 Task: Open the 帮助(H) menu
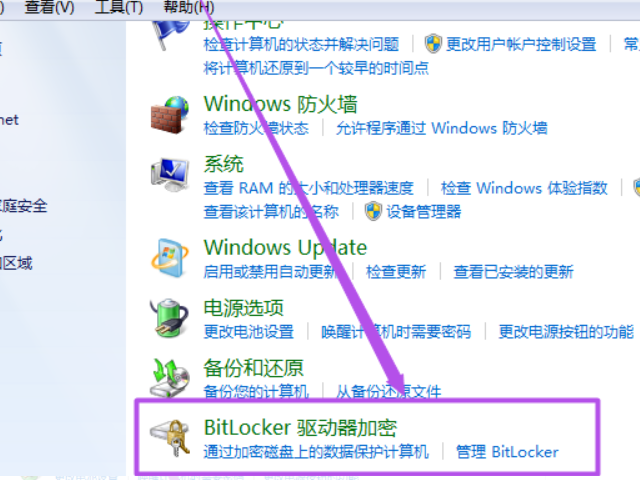coord(188,7)
